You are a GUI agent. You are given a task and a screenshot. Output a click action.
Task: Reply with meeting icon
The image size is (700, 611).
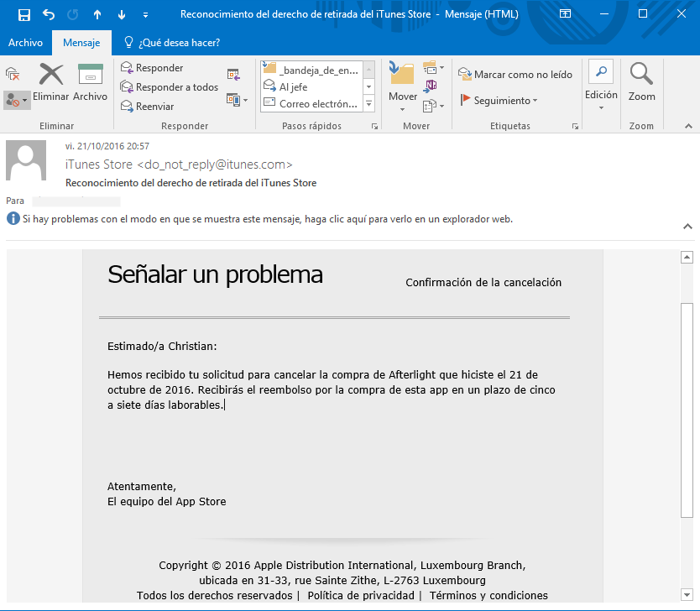pyautogui.click(x=233, y=75)
